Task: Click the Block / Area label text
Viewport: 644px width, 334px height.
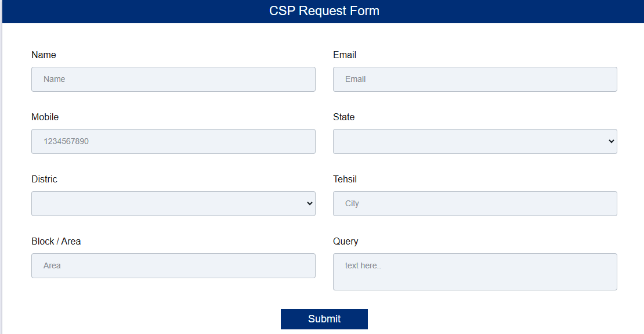Action: (x=56, y=241)
